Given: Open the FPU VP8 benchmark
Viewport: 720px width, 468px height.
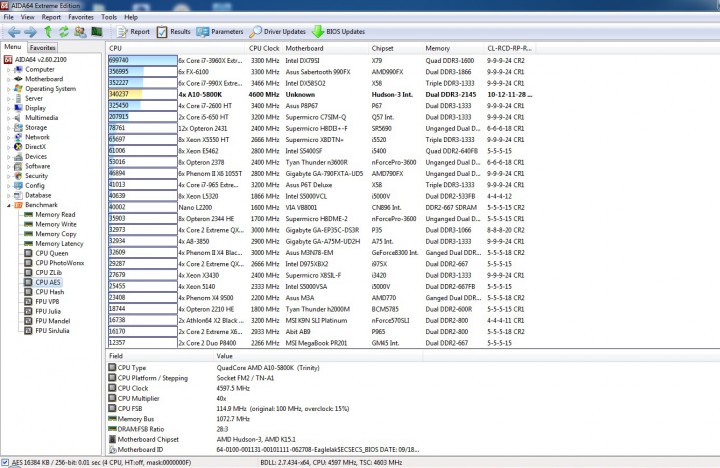Looking at the screenshot, I should [x=42, y=301].
